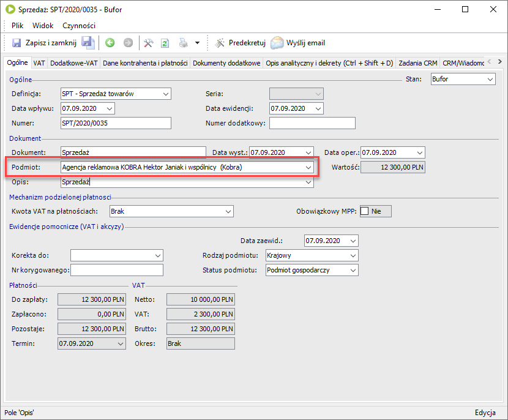Click the Mechanizm podzielonej płatności heading
Image resolution: width=508 pixels, height=420 pixels.
(60, 197)
